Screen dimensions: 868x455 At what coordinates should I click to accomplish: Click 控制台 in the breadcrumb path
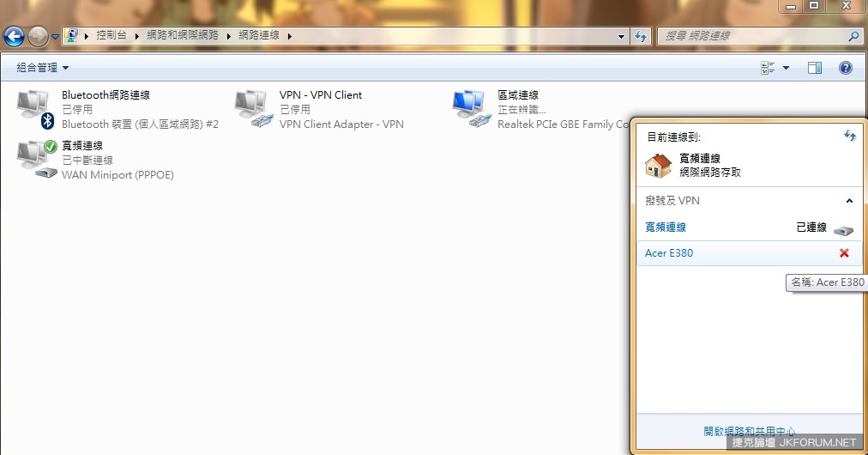tap(112, 36)
